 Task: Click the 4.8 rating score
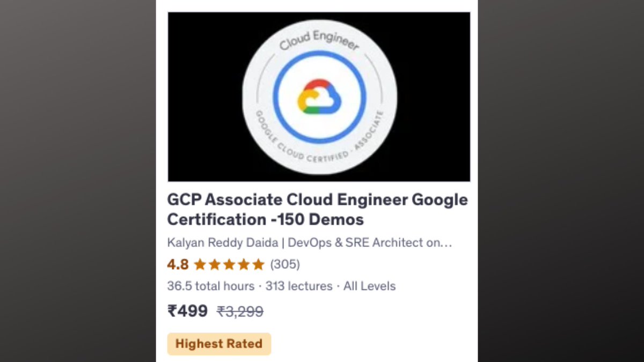coord(178,264)
